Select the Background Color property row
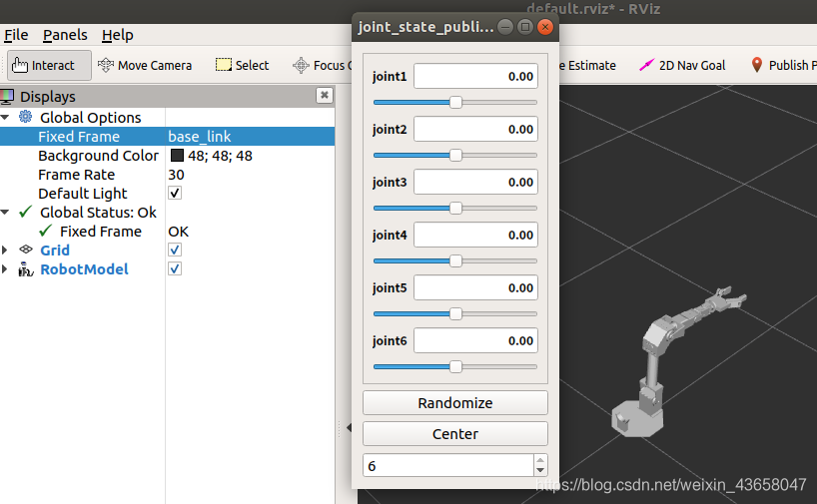Image resolution: width=817 pixels, height=504 pixels. [x=167, y=155]
